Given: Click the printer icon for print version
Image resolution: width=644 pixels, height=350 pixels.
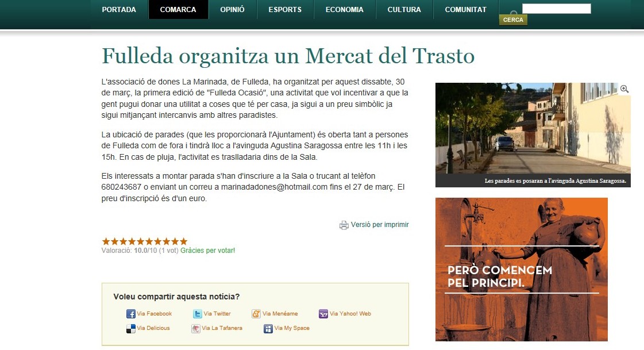Looking at the screenshot, I should [344, 225].
